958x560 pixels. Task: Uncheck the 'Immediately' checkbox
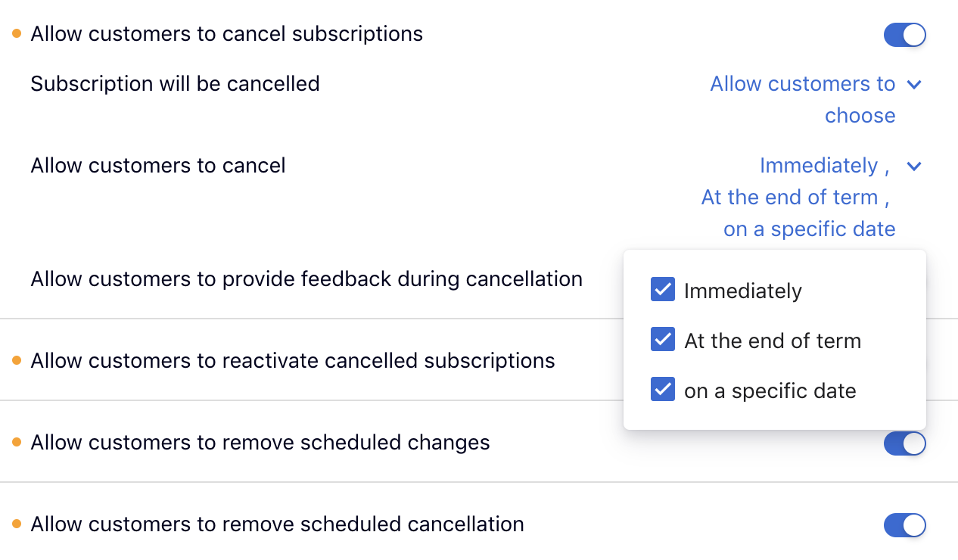point(663,290)
